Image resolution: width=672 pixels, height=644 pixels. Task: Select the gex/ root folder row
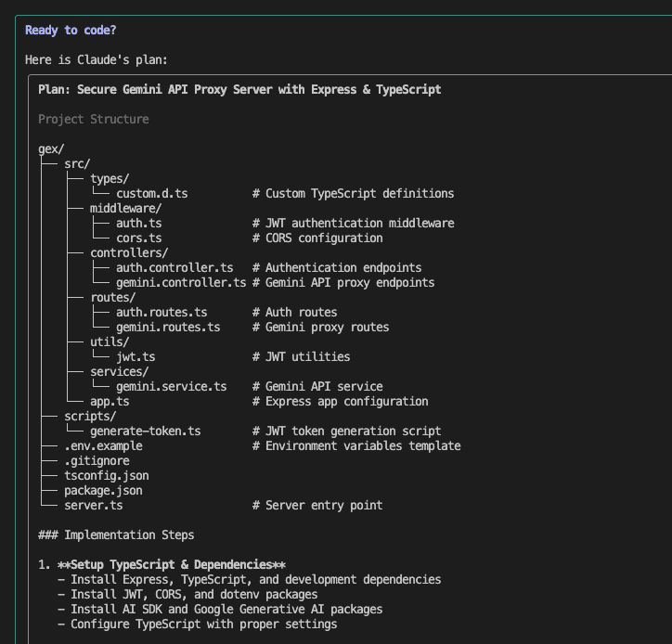coord(51,149)
